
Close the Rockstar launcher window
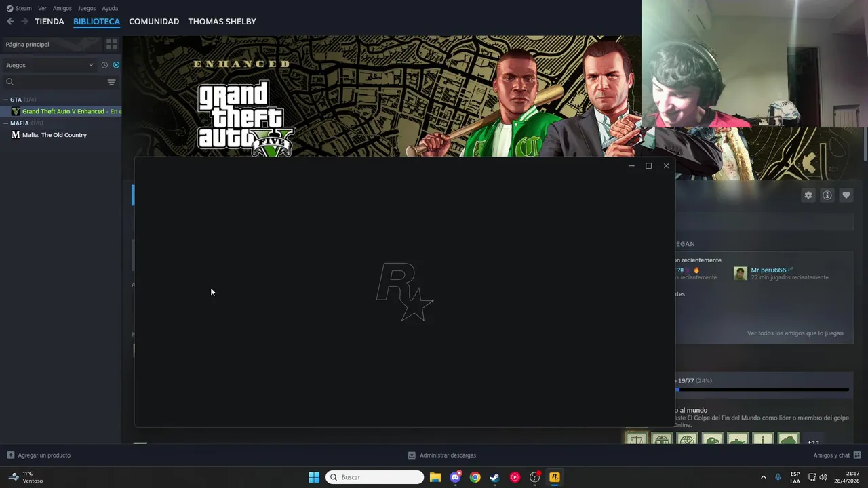click(666, 166)
